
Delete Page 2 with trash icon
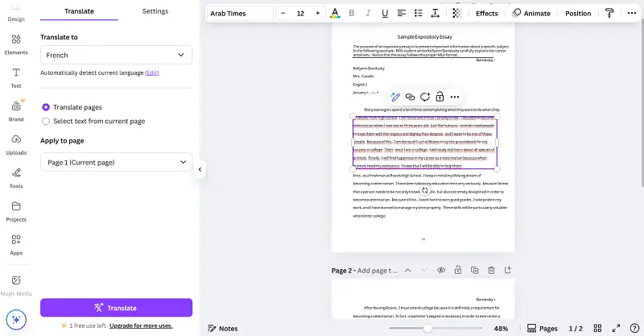(491, 270)
